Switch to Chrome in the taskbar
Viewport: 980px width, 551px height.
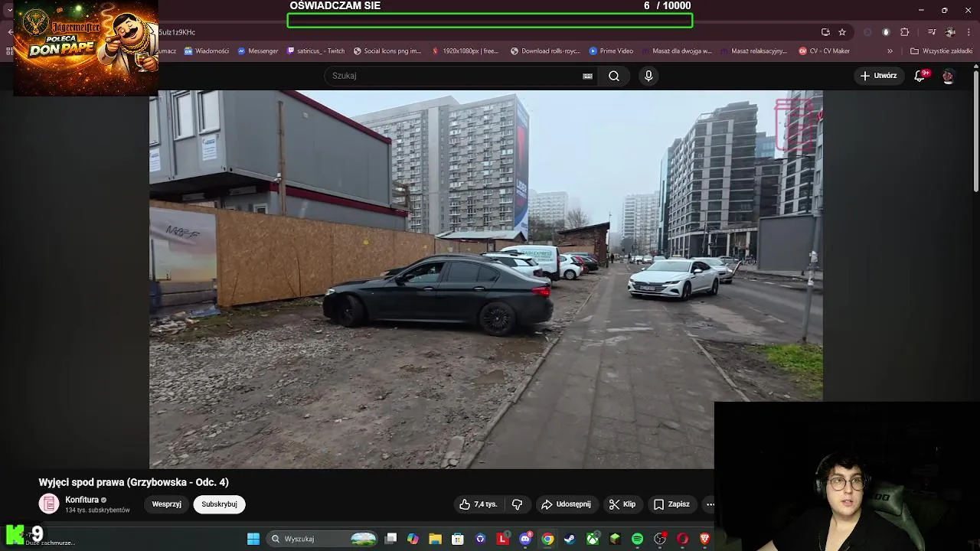coord(547,539)
